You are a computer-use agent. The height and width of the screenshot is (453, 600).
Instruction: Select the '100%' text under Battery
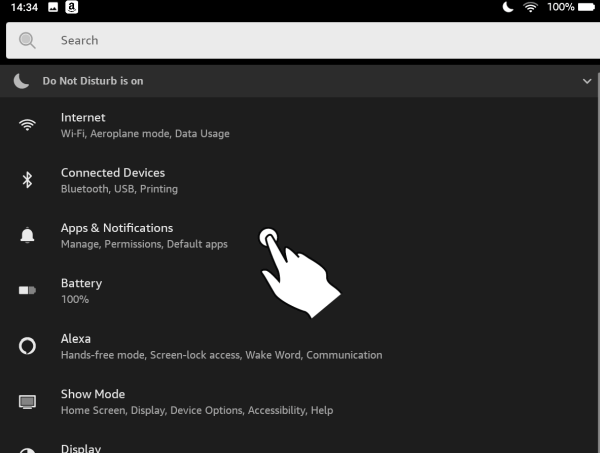coord(75,299)
